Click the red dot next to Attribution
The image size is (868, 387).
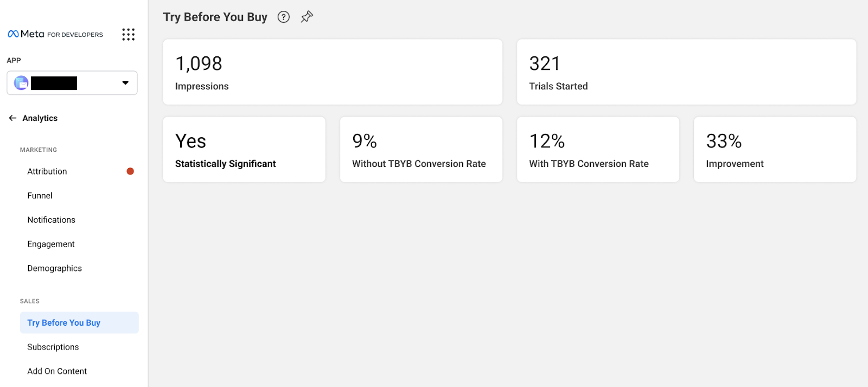pos(130,171)
